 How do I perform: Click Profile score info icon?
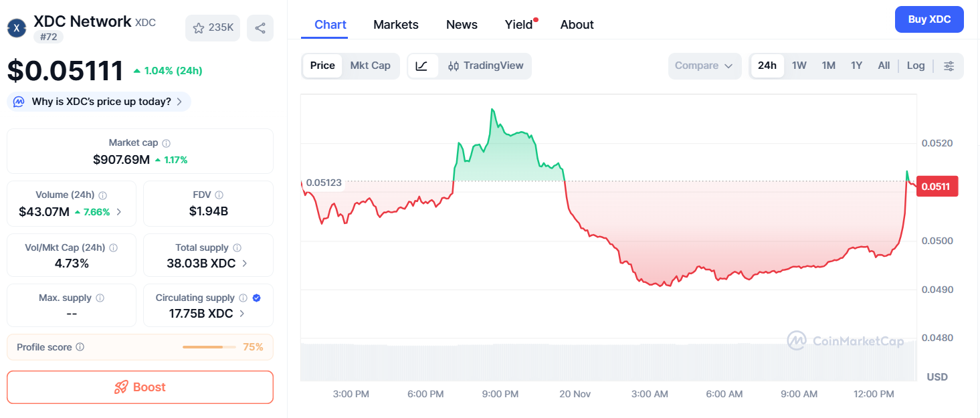[80, 347]
